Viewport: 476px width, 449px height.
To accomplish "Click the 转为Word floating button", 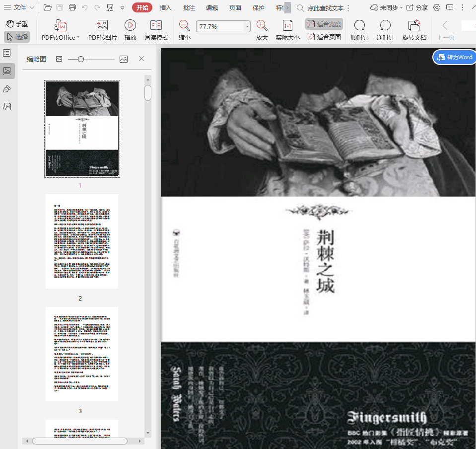I will (x=455, y=57).
